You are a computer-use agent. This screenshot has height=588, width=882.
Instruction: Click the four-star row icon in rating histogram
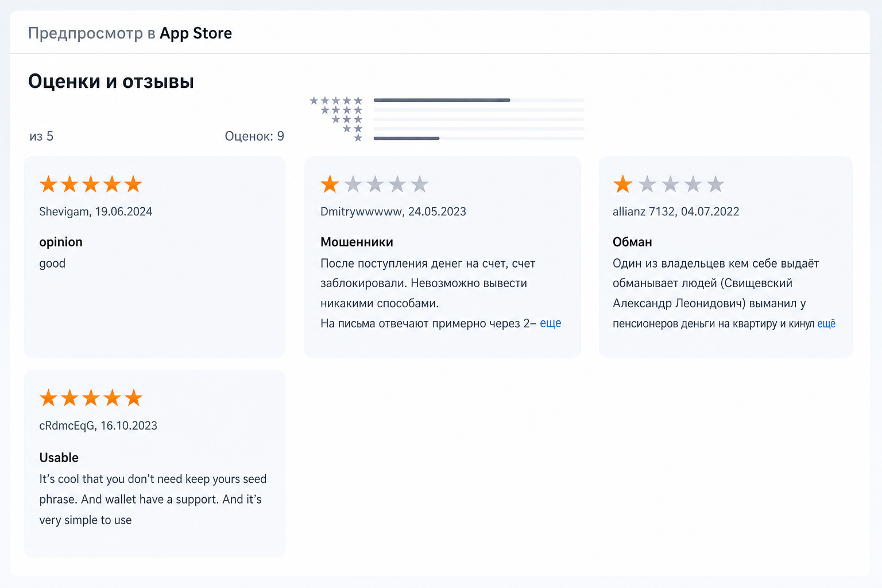pos(342,110)
